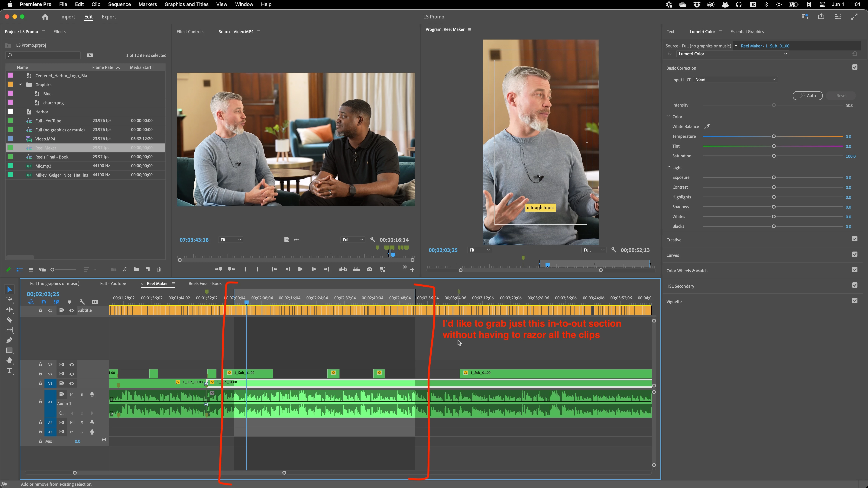Switch to Reels Final - Book timeline tab
The width and height of the screenshot is (868, 488).
pyautogui.click(x=205, y=284)
